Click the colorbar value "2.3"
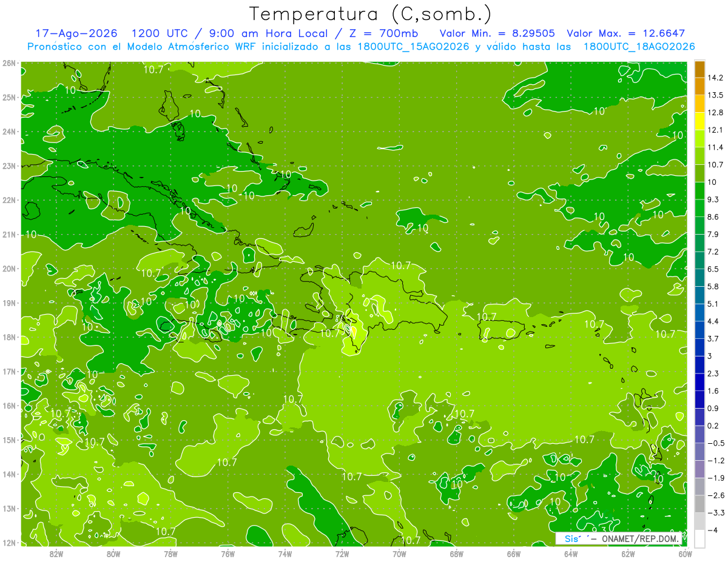 coord(713,373)
